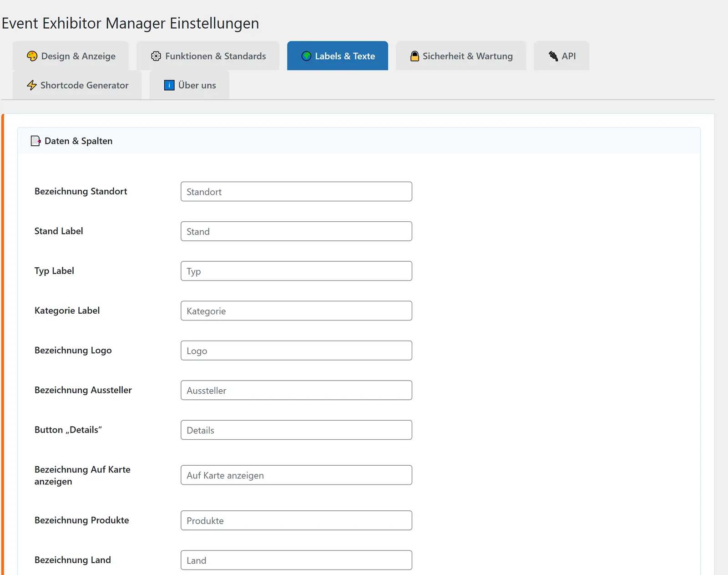Click the Auf Karte anzeigen input

point(296,475)
